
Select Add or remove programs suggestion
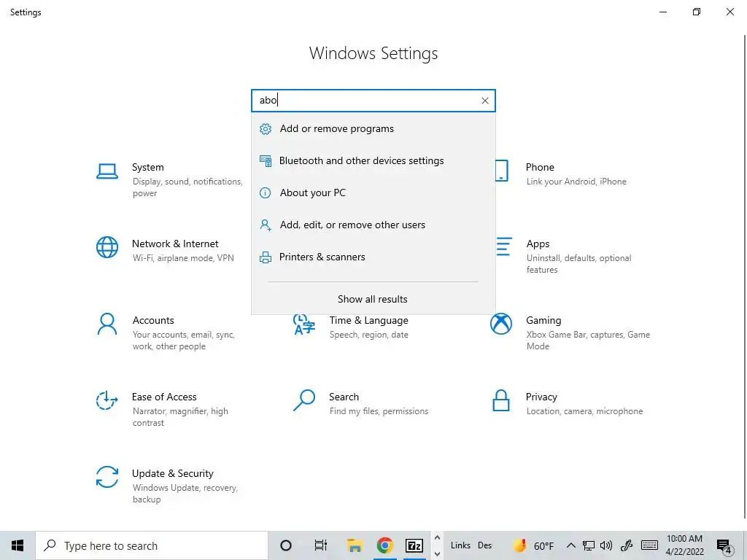373,128
